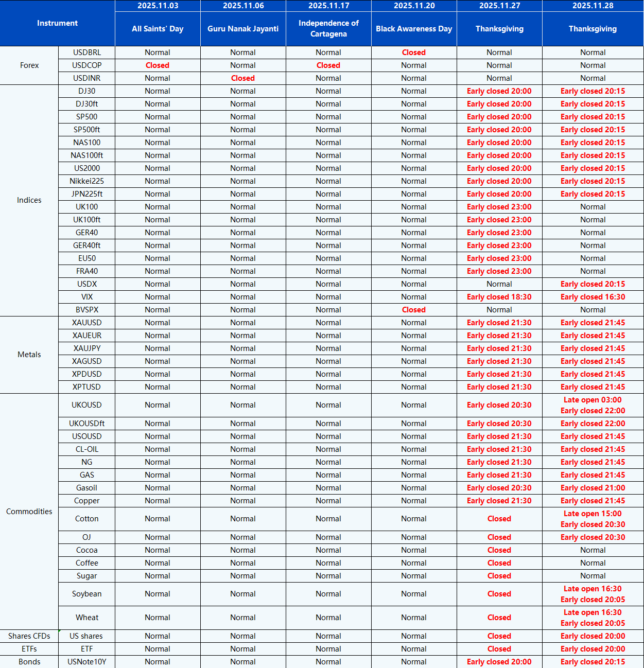Click the Shares CFDs category cell

click(29, 636)
